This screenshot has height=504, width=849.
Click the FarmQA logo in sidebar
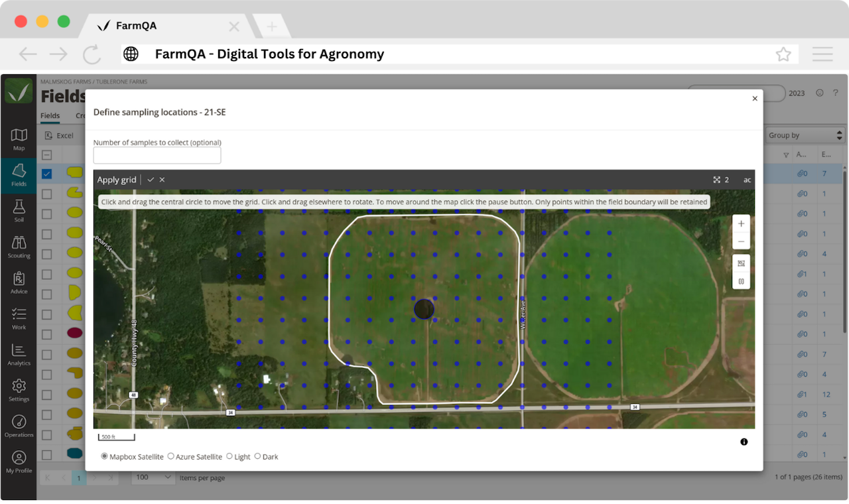[19, 90]
